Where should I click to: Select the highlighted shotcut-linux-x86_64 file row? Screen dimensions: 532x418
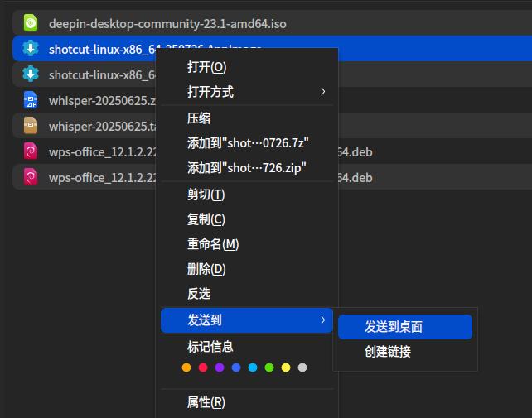(x=272, y=49)
